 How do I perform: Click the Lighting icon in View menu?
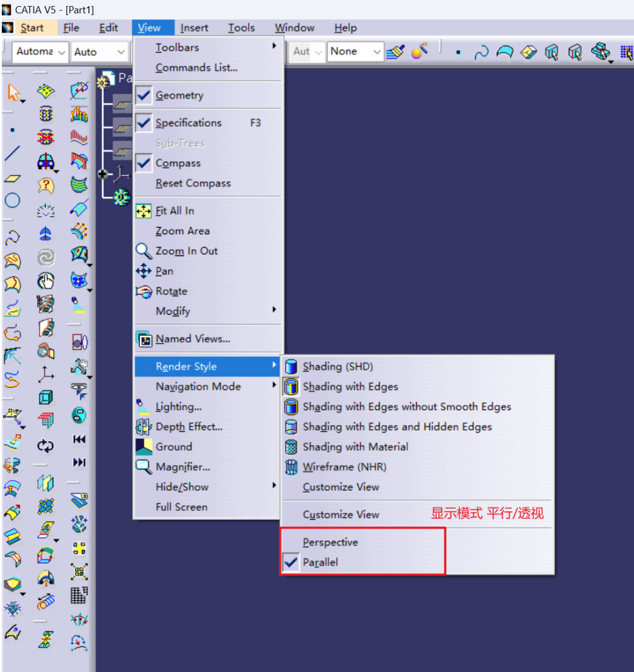click(144, 407)
